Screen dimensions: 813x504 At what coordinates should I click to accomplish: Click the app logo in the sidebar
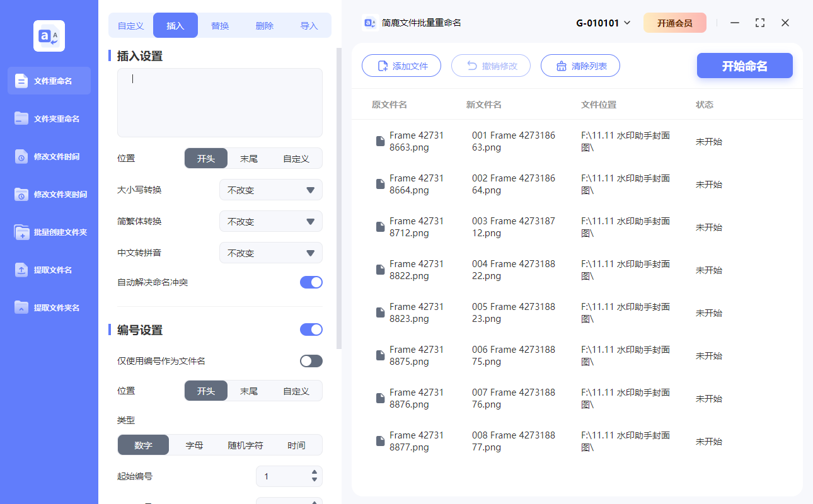pos(49,36)
